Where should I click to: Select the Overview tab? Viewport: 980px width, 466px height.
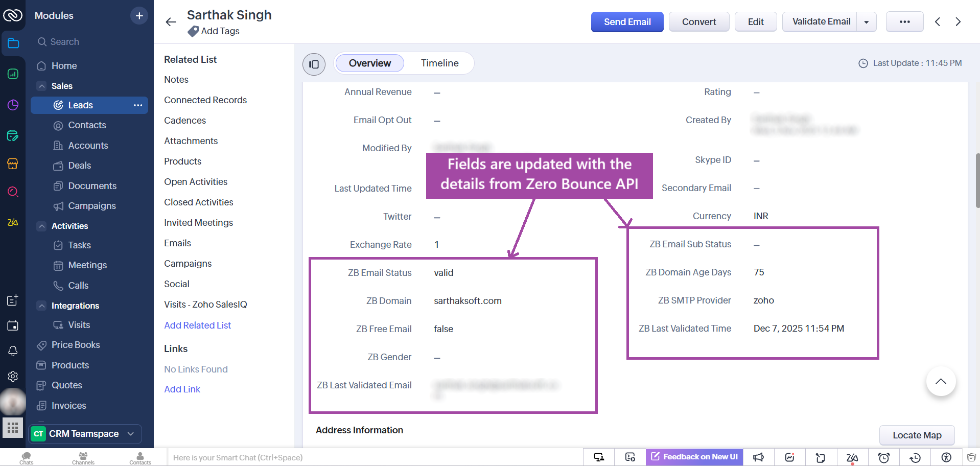[369, 63]
